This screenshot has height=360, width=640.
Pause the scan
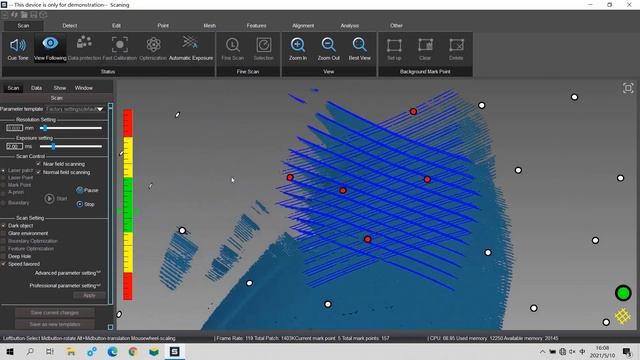point(87,190)
